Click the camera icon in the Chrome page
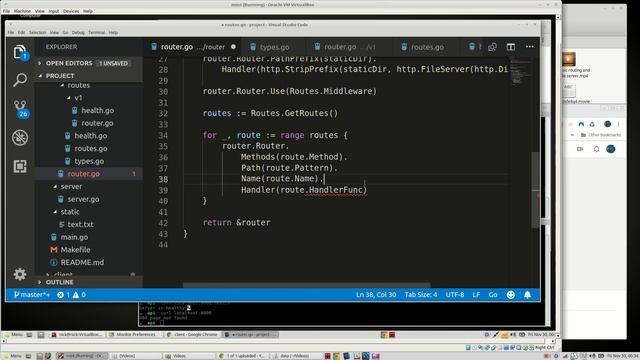 (580, 149)
